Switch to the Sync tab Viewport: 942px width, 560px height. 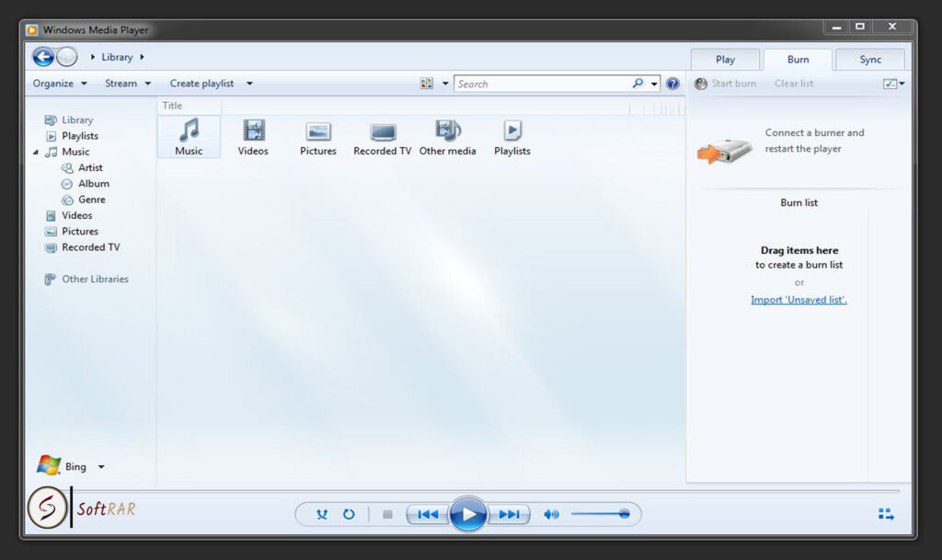[870, 60]
